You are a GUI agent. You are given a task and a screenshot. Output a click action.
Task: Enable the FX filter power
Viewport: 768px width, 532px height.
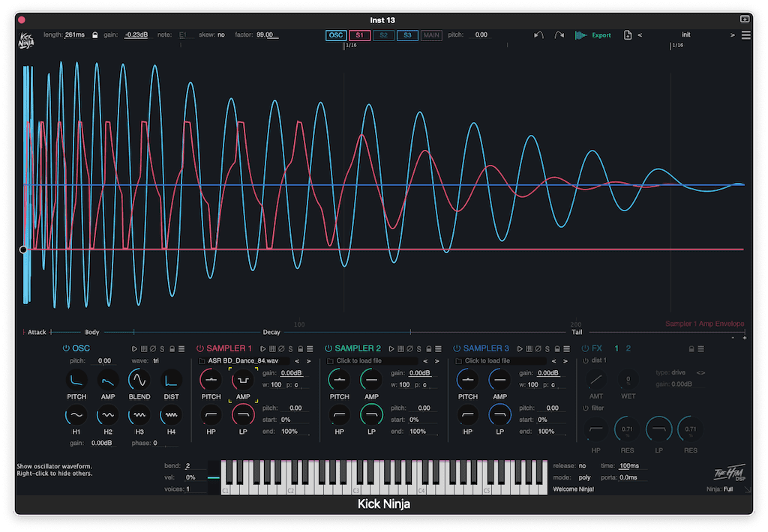[x=585, y=408]
